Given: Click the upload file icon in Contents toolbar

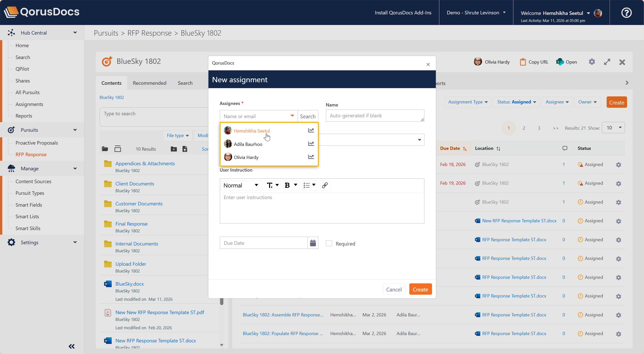Looking at the screenshot, I should pyautogui.click(x=185, y=149).
